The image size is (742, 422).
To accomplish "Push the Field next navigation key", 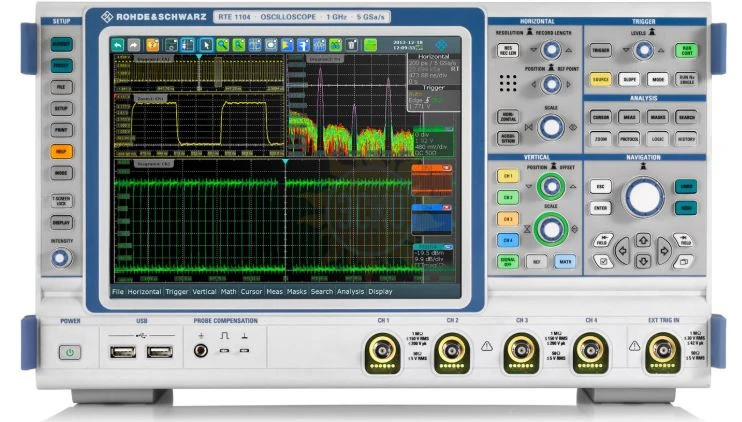I will click(x=683, y=240).
